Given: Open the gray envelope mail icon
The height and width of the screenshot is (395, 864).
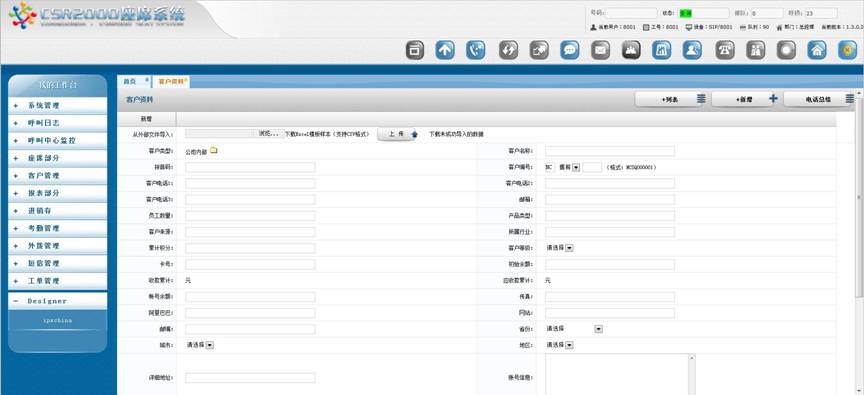Looking at the screenshot, I should pos(601,50).
